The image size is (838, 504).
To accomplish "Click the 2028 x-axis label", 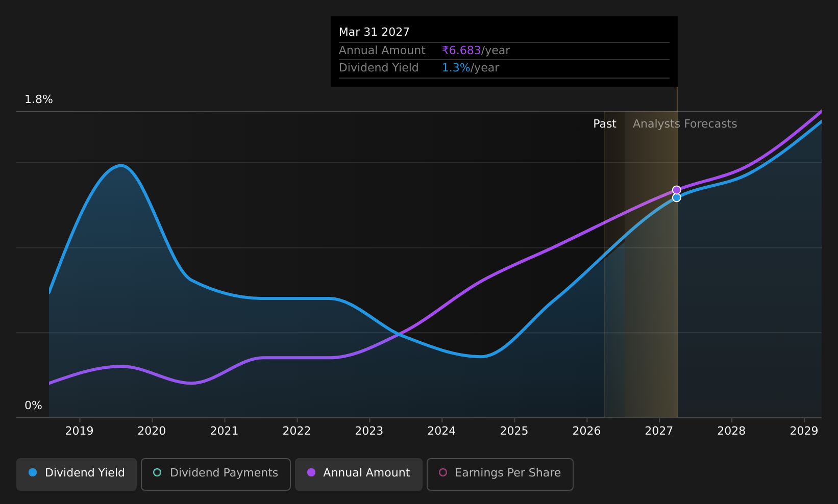I will (x=731, y=431).
